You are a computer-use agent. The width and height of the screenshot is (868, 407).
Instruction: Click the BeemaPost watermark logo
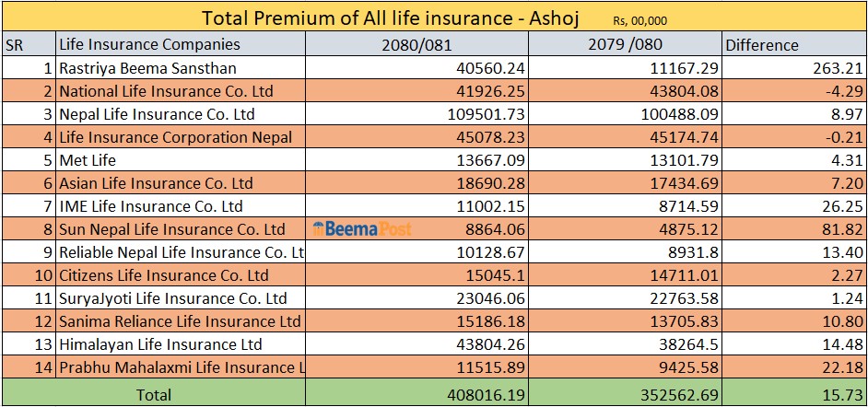362,229
